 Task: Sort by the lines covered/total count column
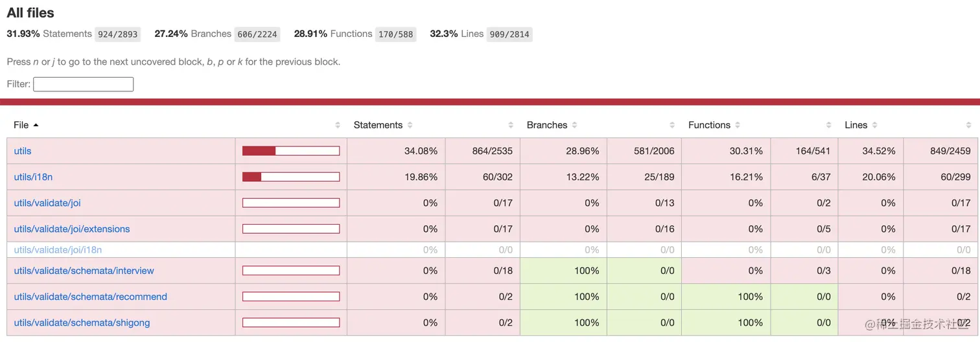[x=968, y=125]
